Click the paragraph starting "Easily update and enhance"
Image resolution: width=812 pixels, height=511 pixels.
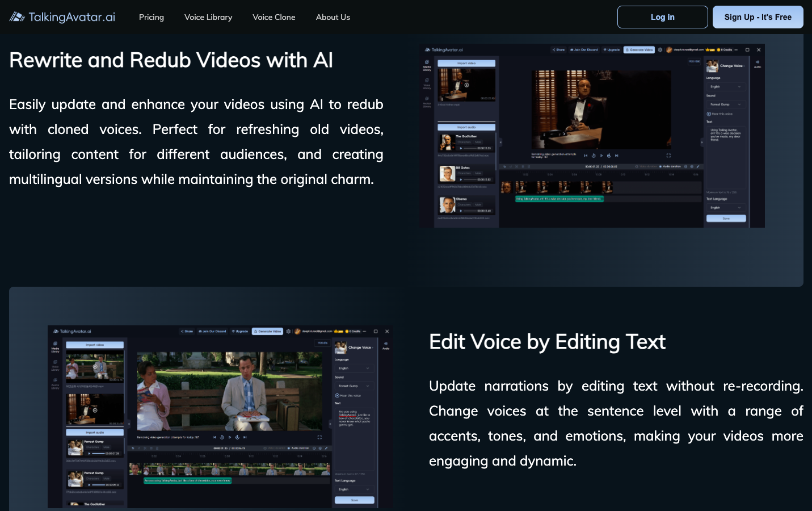[x=196, y=142]
